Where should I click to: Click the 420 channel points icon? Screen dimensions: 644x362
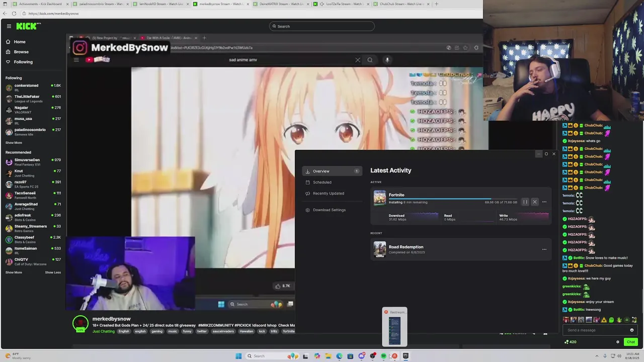click(x=567, y=342)
